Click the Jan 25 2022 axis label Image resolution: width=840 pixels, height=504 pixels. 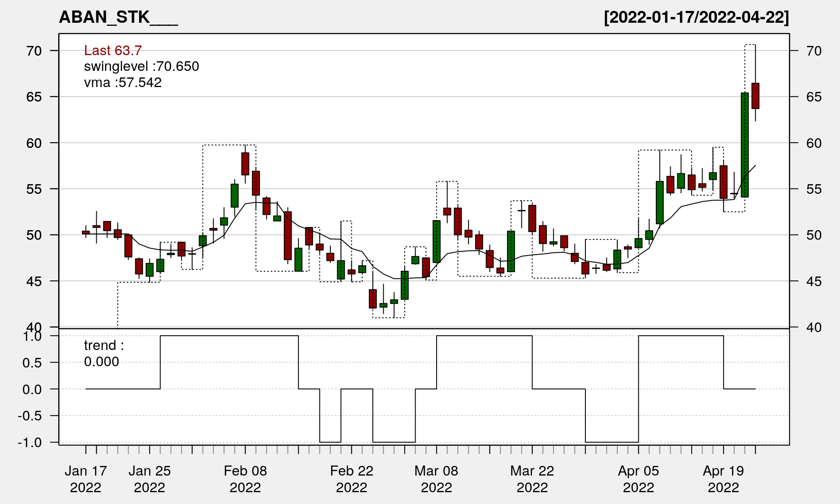point(150,479)
